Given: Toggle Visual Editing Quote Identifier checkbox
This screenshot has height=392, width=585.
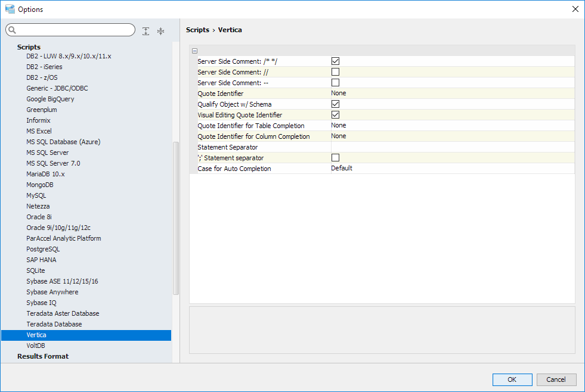Looking at the screenshot, I should tap(335, 115).
